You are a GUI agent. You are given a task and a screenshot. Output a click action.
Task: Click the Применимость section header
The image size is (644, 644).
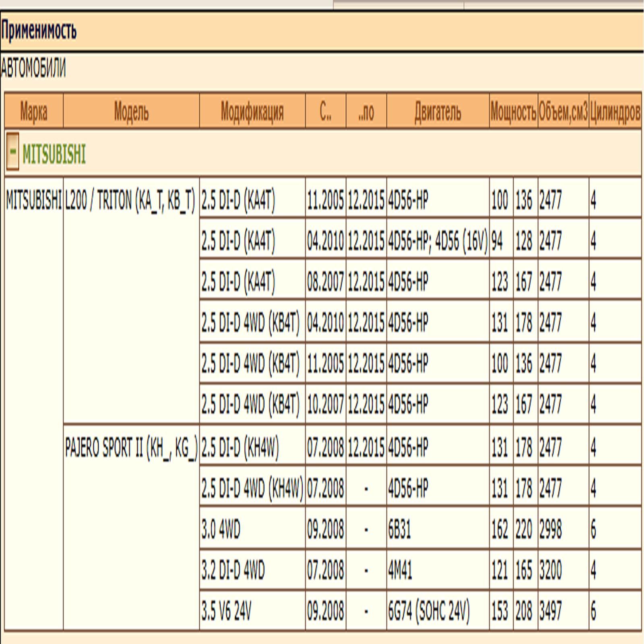(x=39, y=31)
